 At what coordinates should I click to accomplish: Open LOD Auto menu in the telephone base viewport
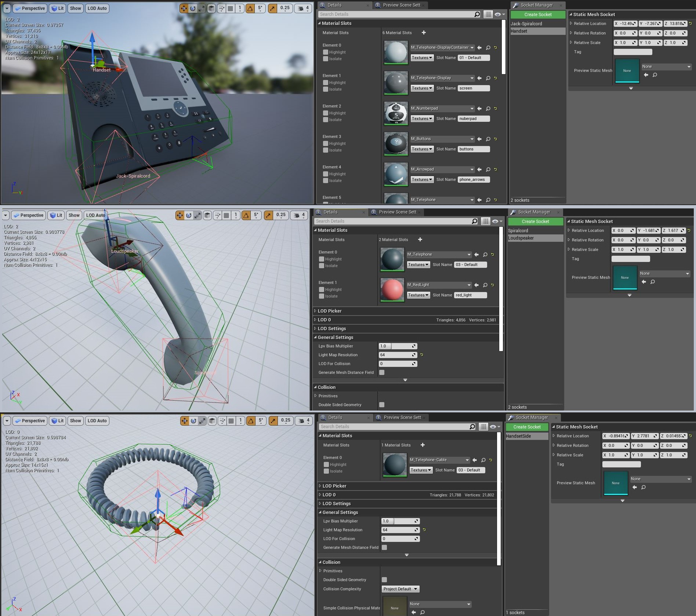tap(97, 8)
